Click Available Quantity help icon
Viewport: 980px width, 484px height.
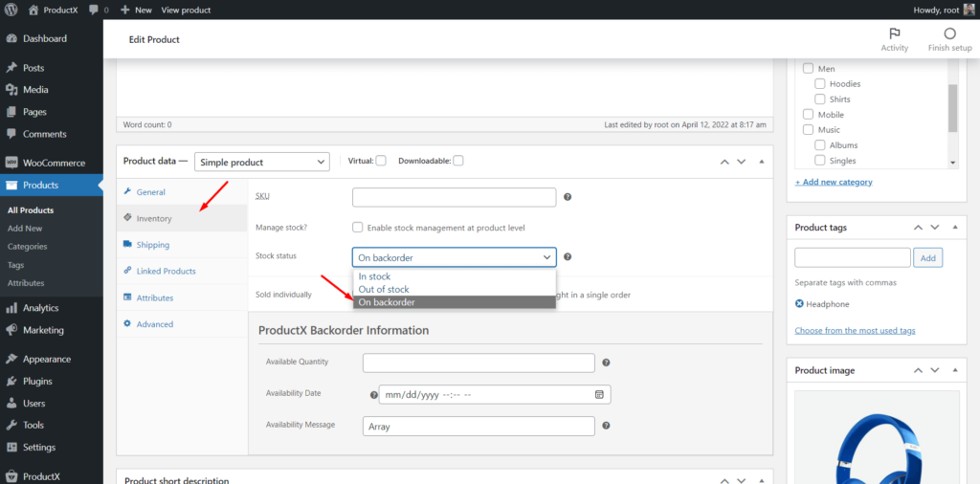coord(606,363)
